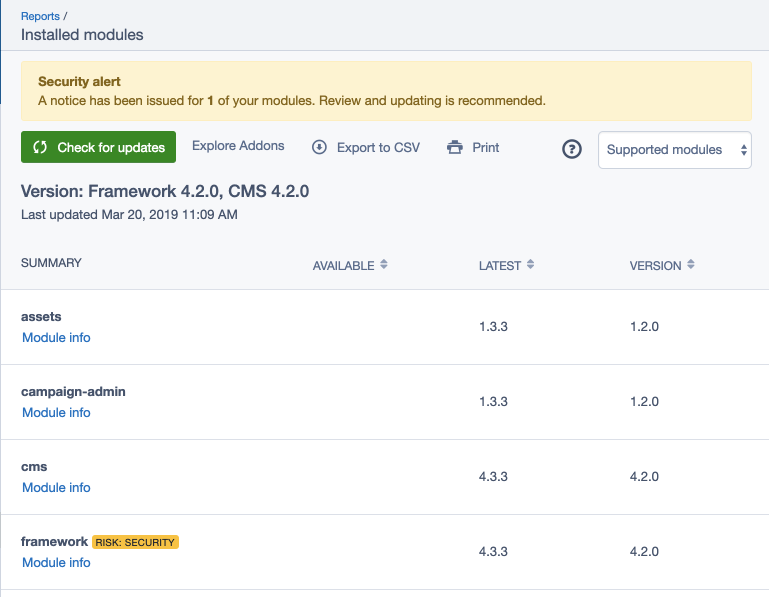Viewport: 769px width, 597px height.
Task: Select the framework module row name
Action: tap(54, 542)
